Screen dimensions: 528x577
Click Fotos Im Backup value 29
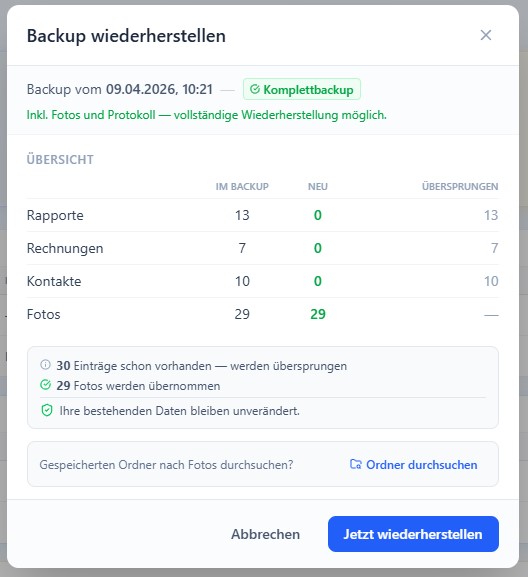[x=242, y=314]
